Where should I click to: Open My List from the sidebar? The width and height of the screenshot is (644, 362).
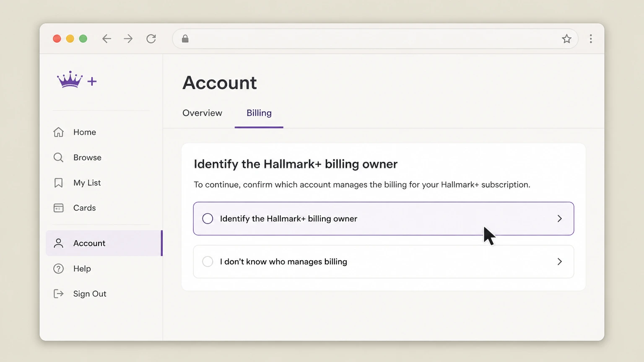point(87,183)
